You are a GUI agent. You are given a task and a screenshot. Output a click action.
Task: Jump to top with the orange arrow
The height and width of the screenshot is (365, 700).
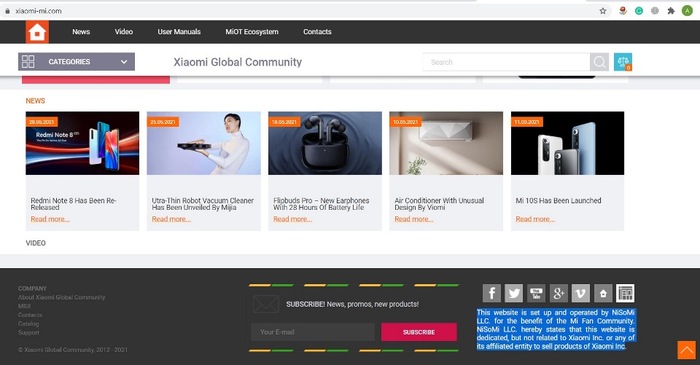point(687,350)
